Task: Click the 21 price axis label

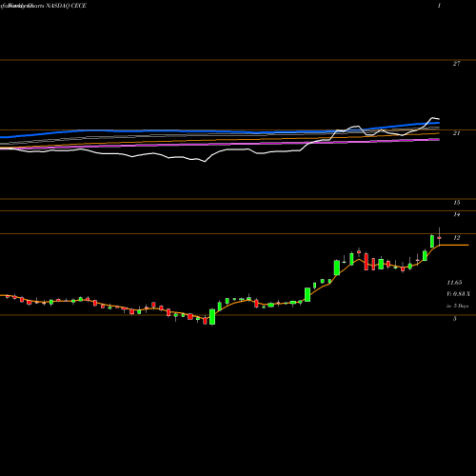Action: coord(456,133)
